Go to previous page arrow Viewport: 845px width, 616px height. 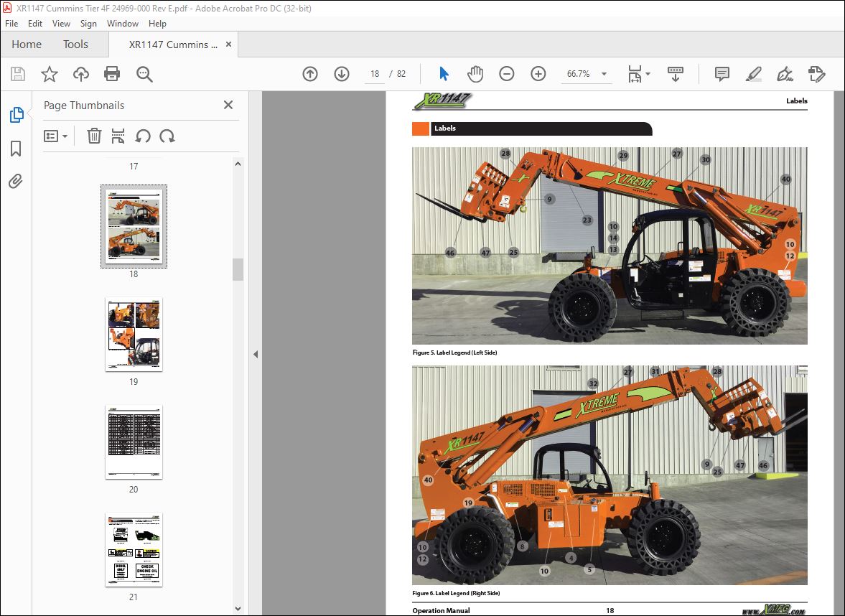(x=310, y=74)
